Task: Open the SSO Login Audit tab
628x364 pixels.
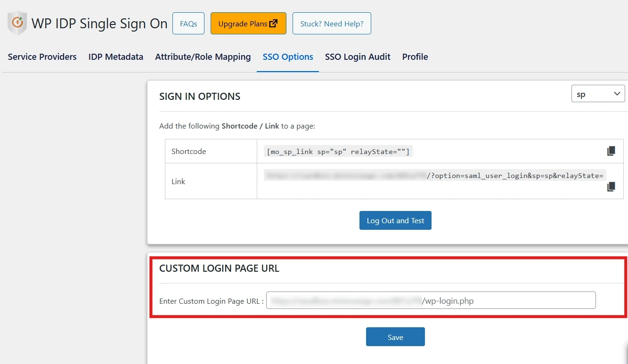Action: click(x=358, y=57)
